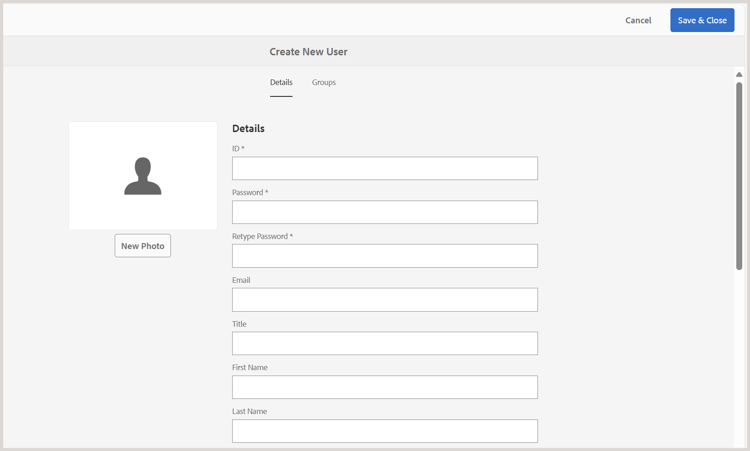The width and height of the screenshot is (750, 451).
Task: Click the Retype Password field
Action: [x=385, y=256]
